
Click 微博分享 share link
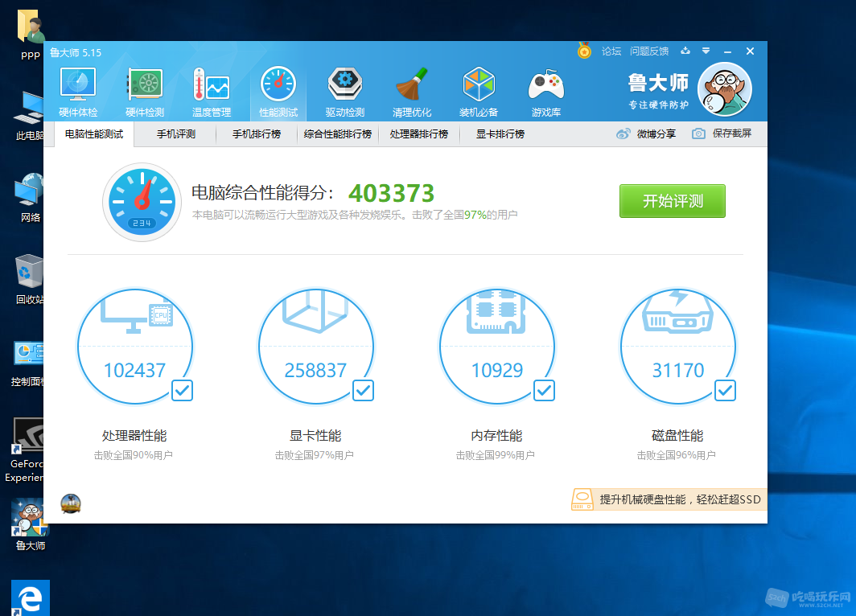[x=656, y=133]
